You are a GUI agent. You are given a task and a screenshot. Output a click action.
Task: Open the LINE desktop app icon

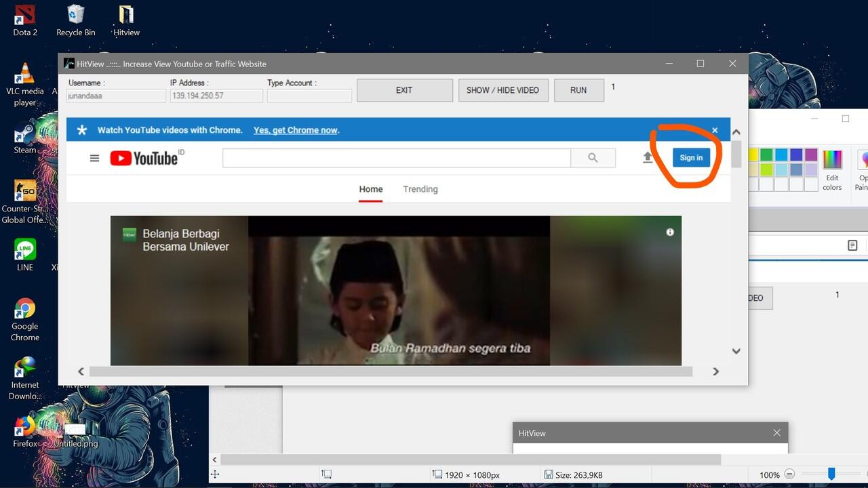pos(25,255)
